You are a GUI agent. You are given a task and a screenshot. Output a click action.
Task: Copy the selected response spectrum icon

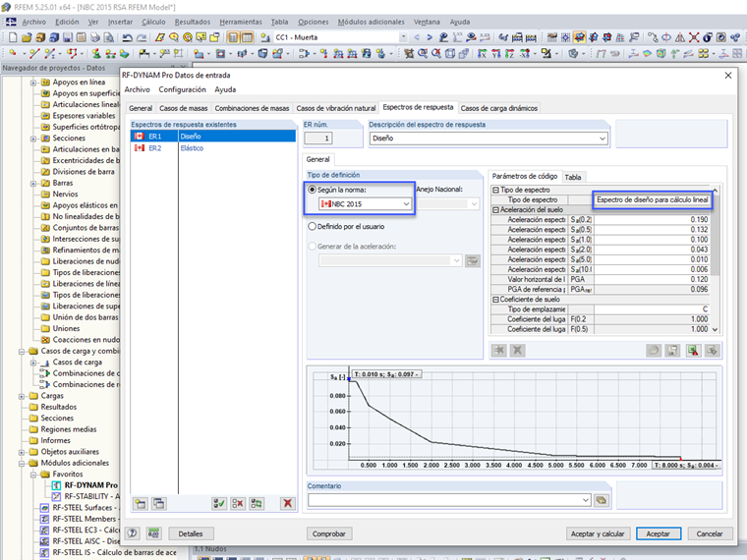click(158, 503)
